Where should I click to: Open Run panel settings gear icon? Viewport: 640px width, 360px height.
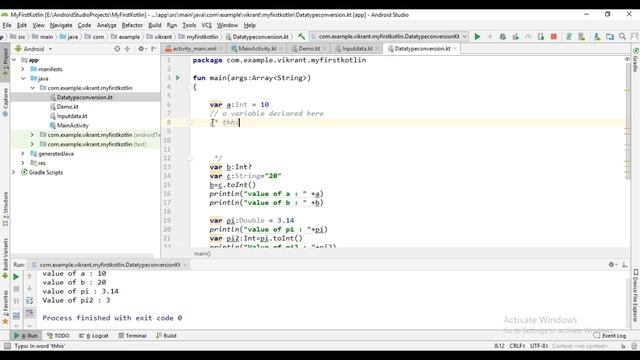(x=612, y=264)
